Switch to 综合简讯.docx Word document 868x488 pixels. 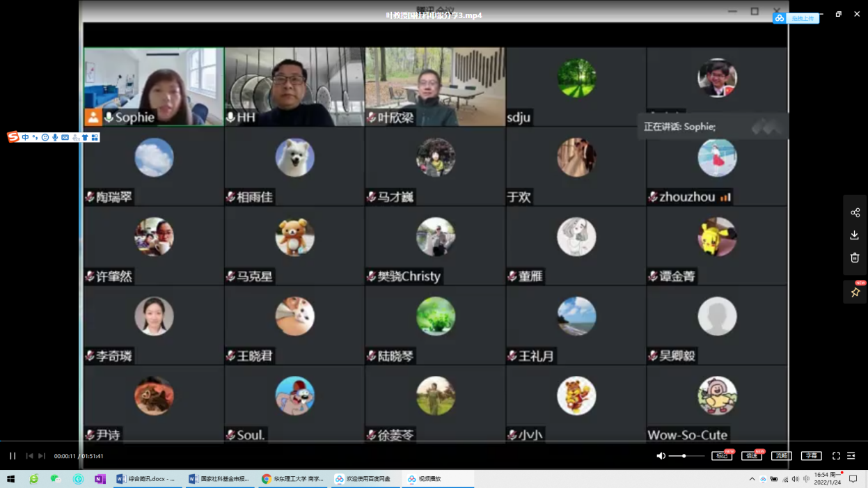tap(147, 479)
